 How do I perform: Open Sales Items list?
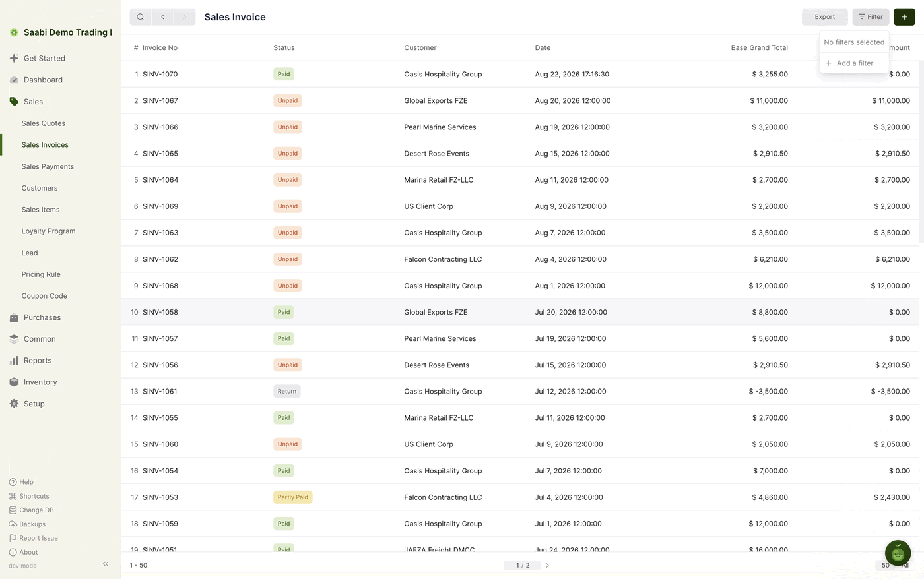(x=40, y=210)
